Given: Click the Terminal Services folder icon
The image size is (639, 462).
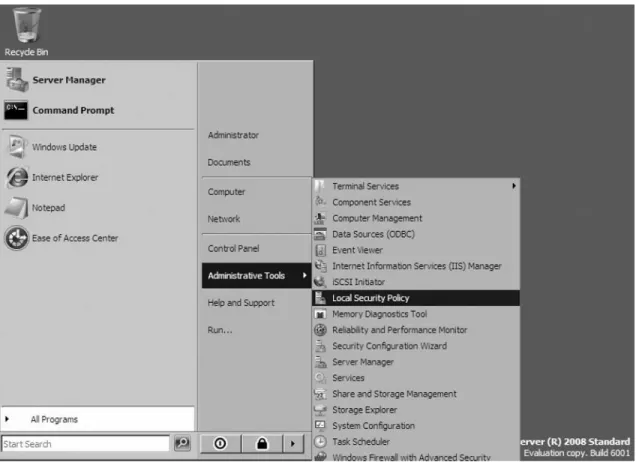Looking at the screenshot, I should pos(320,186).
